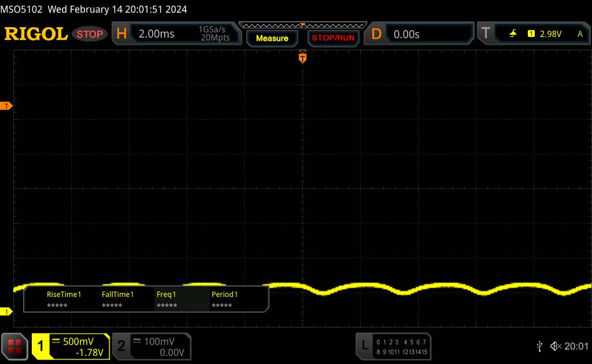Image resolution: width=592 pixels, height=364 pixels.
Task: Click the yellow trigger source channel 1 badge
Action: pos(531,34)
